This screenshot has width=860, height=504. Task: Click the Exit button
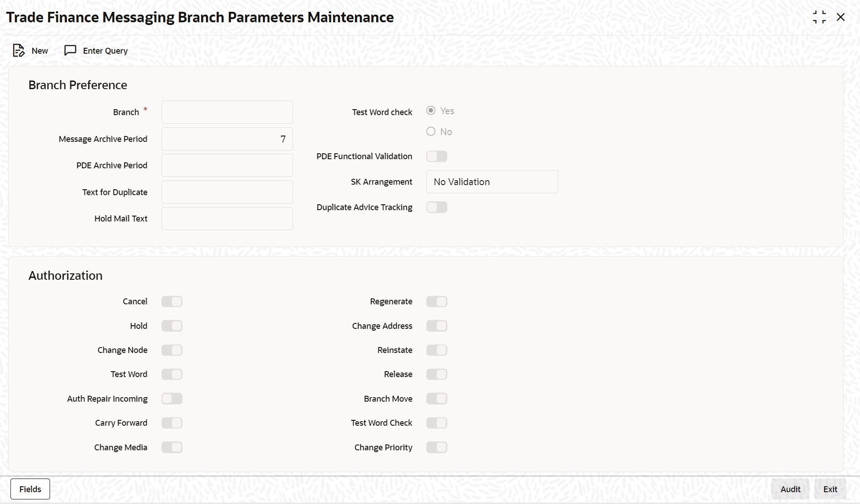click(x=830, y=489)
